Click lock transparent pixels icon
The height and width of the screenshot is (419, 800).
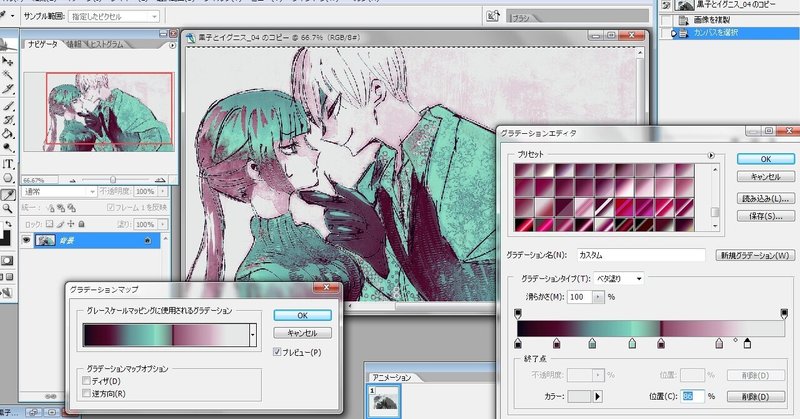pyautogui.click(x=49, y=224)
